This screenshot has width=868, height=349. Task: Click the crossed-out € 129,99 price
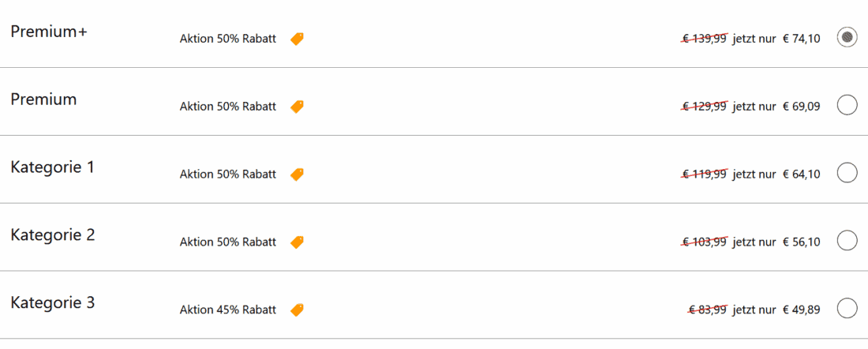point(705,107)
